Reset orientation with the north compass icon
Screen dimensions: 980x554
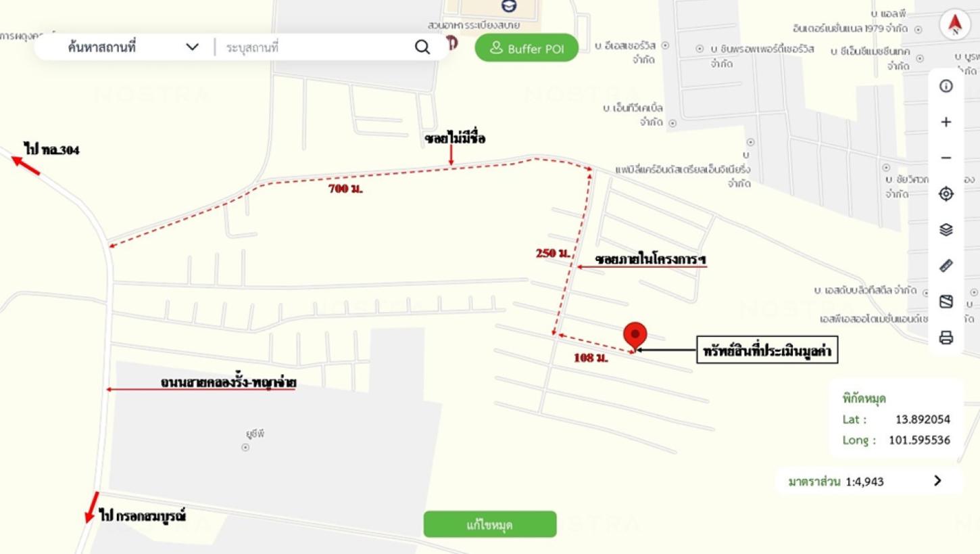[954, 25]
